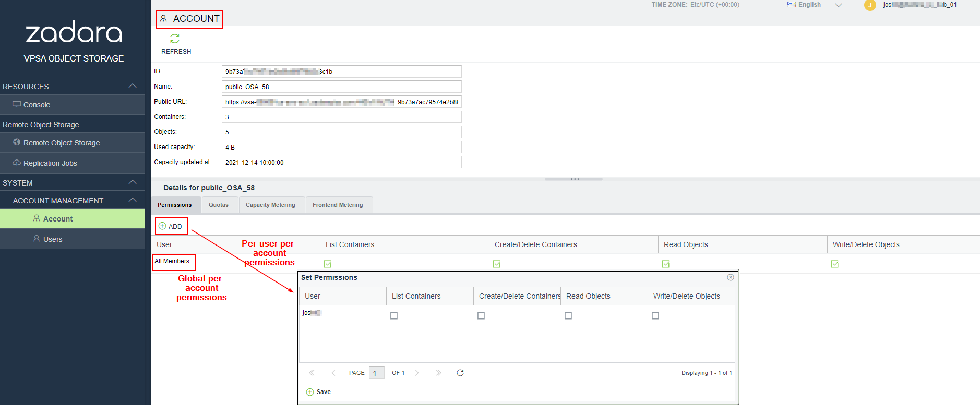Image resolution: width=980 pixels, height=405 pixels.
Task: Click the Write/Delete Objects header in Set Permissions
Action: tap(691, 296)
